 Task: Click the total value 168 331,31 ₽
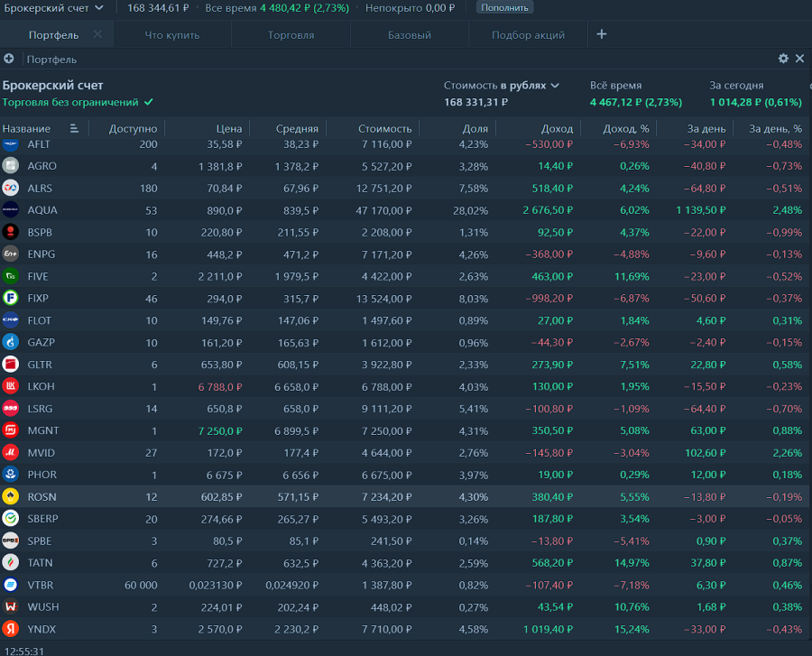[475, 102]
